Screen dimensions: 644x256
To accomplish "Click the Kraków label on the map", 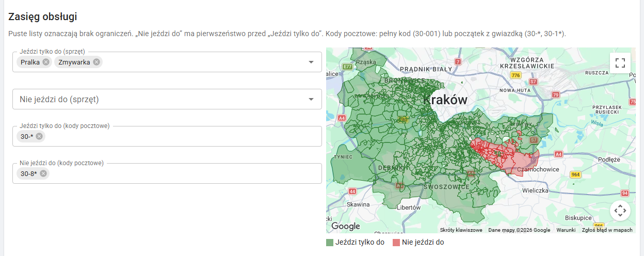I will click(x=445, y=100).
